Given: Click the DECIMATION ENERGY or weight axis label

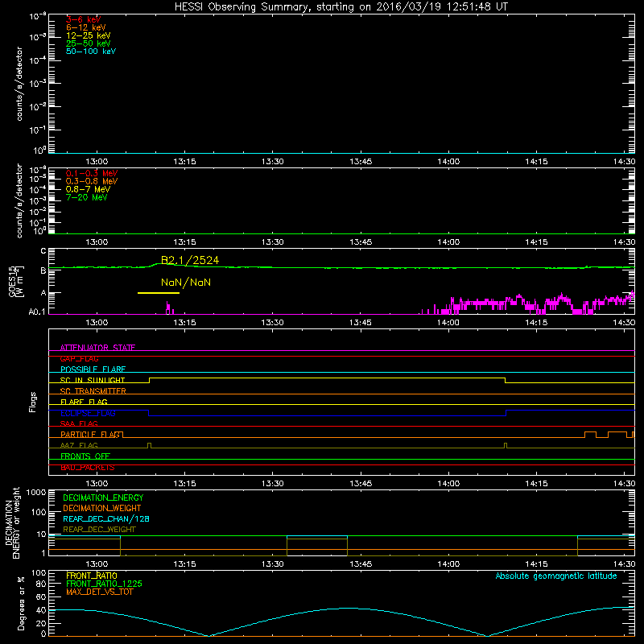Looking at the screenshot, I should point(12,523).
